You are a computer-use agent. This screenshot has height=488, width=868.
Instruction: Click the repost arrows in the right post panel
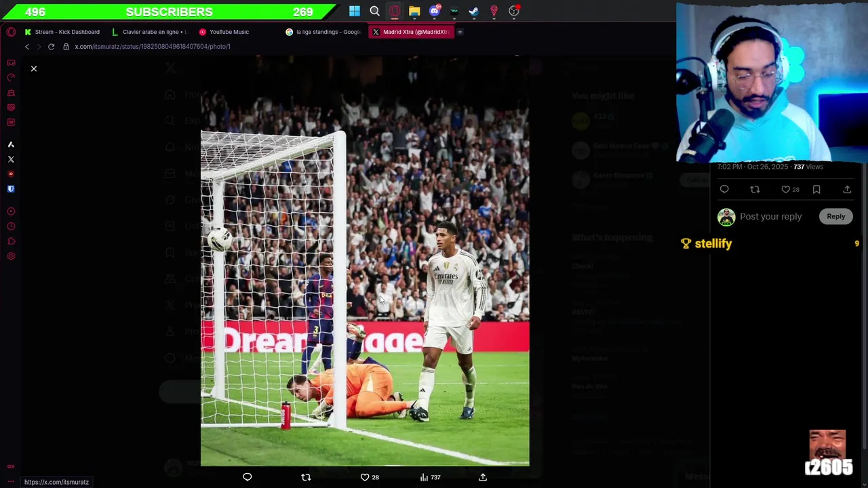click(x=755, y=190)
